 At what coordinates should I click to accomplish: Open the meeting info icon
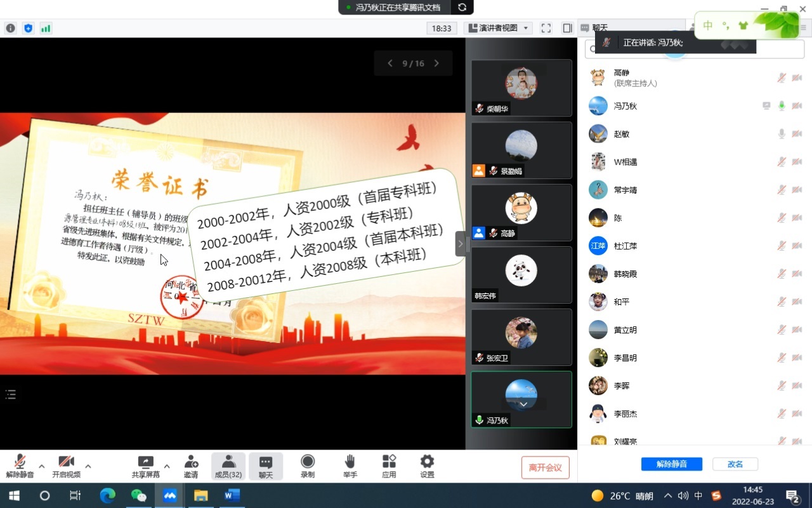10,28
